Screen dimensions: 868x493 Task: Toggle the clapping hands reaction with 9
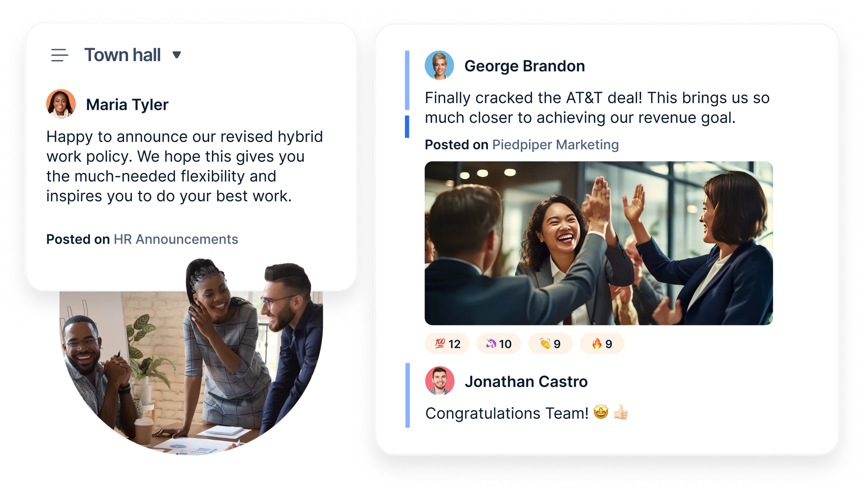click(550, 344)
